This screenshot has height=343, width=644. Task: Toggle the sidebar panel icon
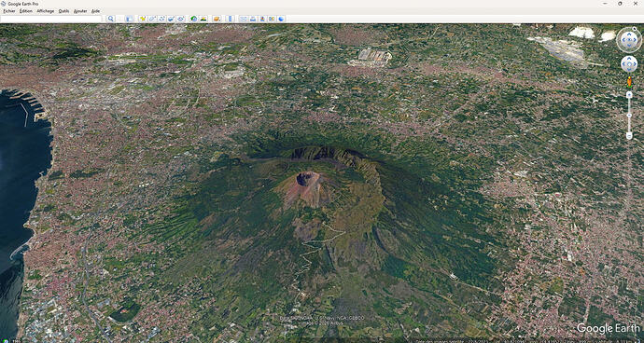pos(129,19)
